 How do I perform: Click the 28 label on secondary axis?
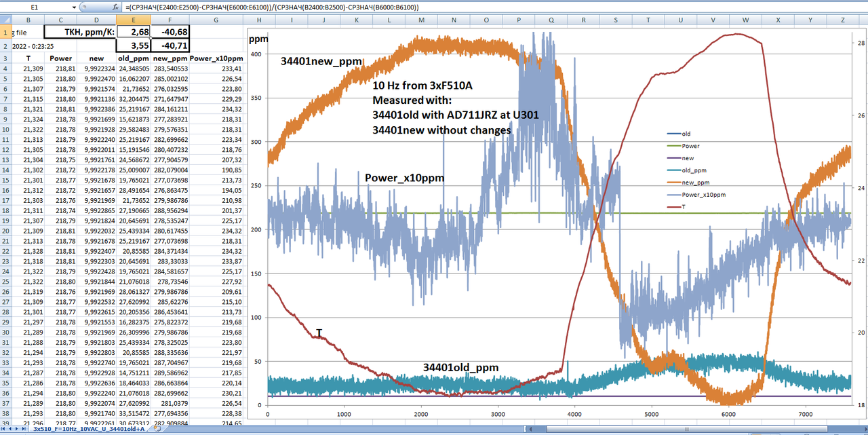(862, 42)
